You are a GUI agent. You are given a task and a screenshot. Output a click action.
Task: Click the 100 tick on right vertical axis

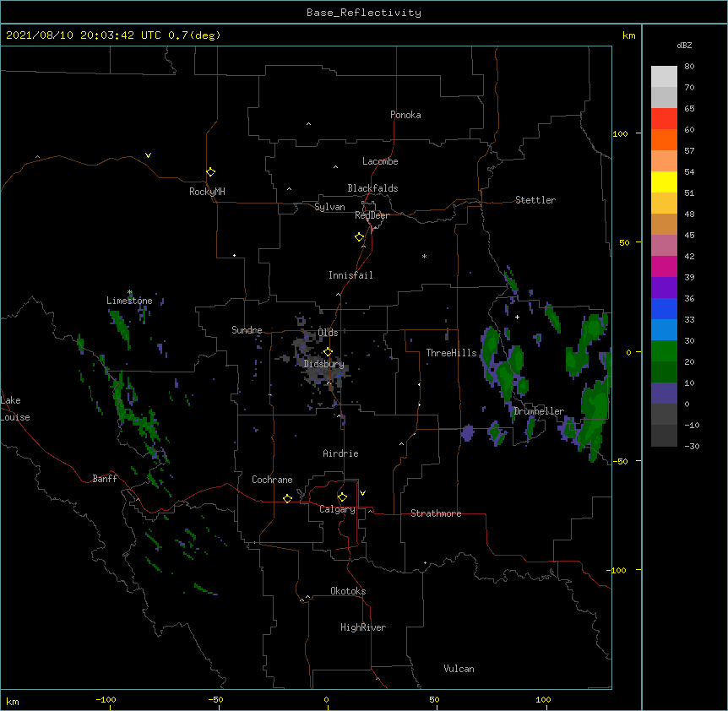[620, 133]
